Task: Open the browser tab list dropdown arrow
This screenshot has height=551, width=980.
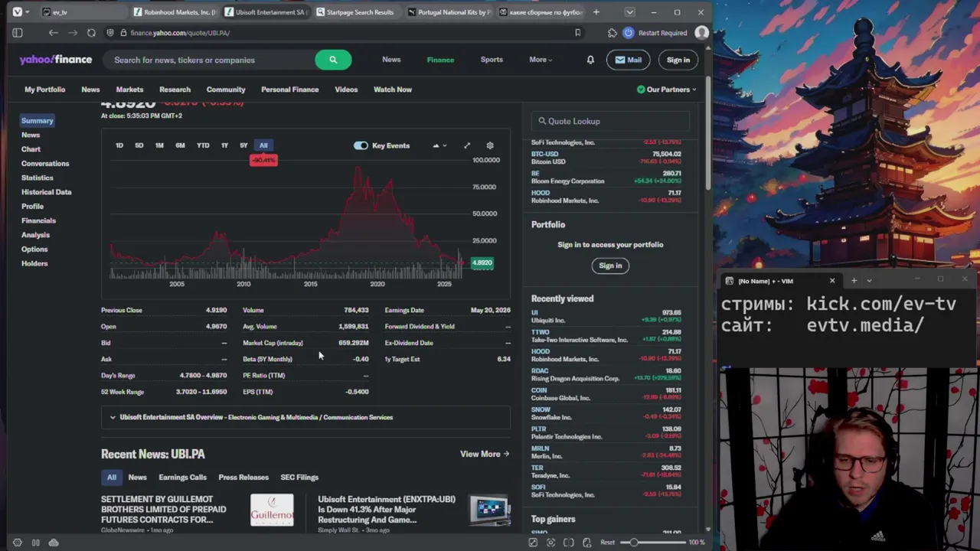Action: click(629, 12)
